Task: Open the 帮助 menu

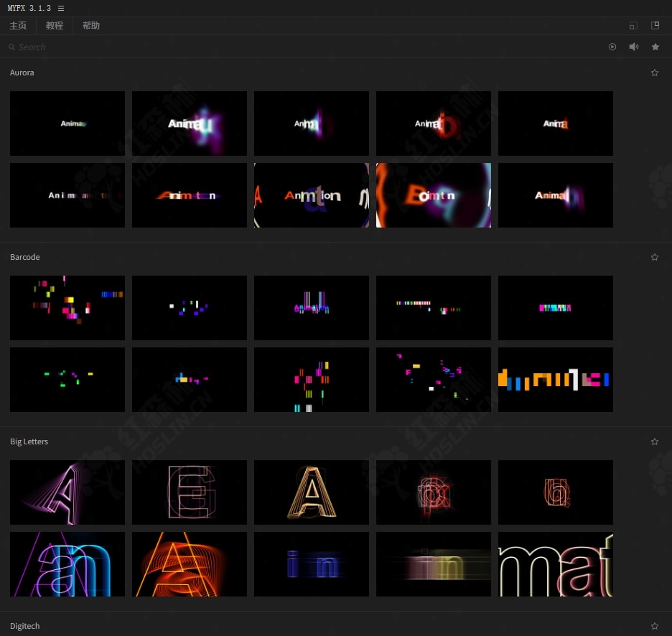Action: (91, 26)
